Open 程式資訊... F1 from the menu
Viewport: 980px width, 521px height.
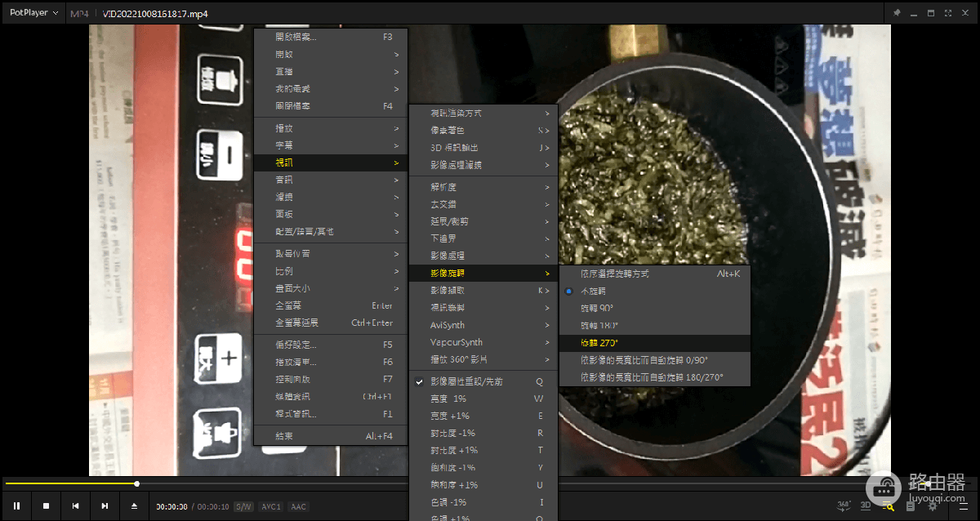point(331,414)
